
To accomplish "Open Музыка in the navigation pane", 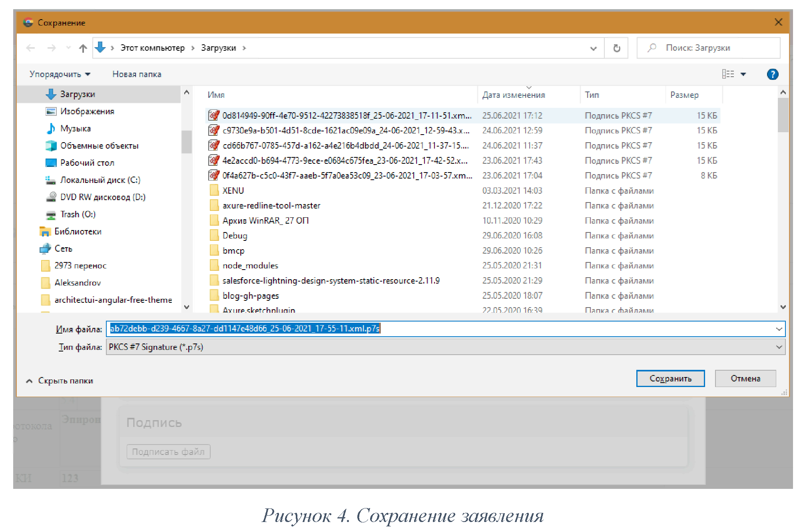I will (76, 129).
